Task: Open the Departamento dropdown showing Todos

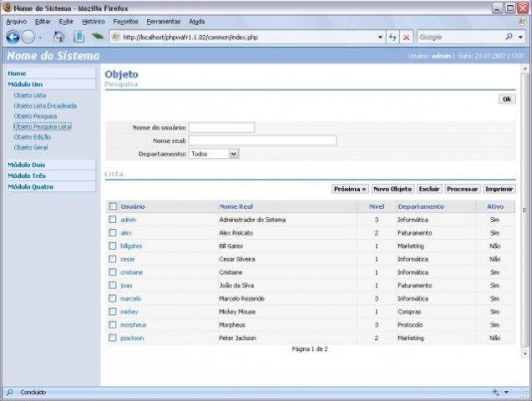Action: click(214, 154)
